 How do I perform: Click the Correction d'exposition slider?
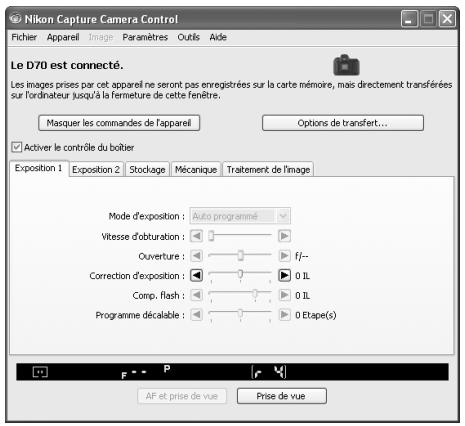[240, 276]
